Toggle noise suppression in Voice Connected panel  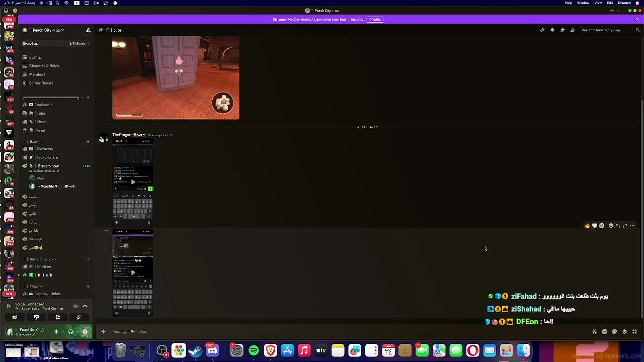tap(75, 306)
